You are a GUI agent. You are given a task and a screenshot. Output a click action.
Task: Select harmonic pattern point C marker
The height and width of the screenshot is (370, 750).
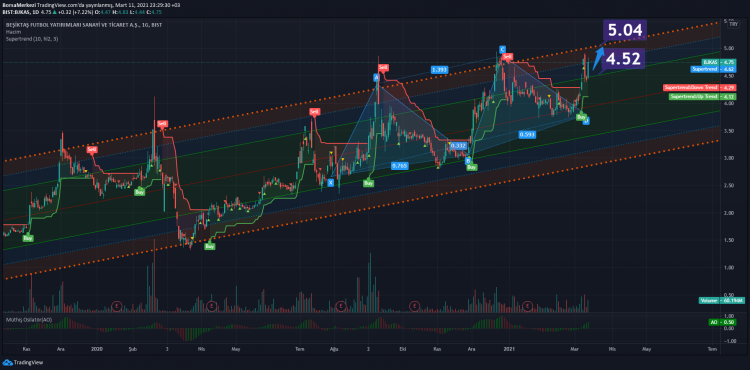(502, 49)
